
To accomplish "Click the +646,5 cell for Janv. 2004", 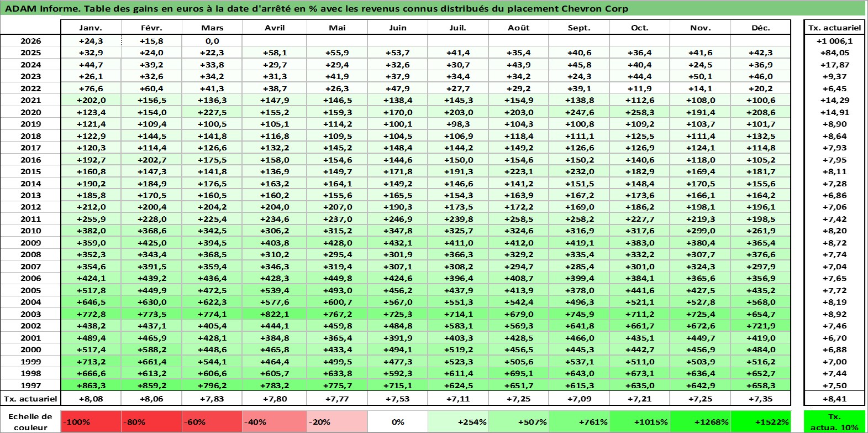I will pos(91,302).
